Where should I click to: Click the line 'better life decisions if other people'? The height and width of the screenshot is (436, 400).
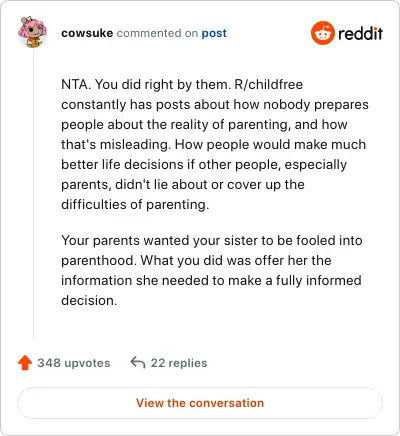(x=204, y=164)
